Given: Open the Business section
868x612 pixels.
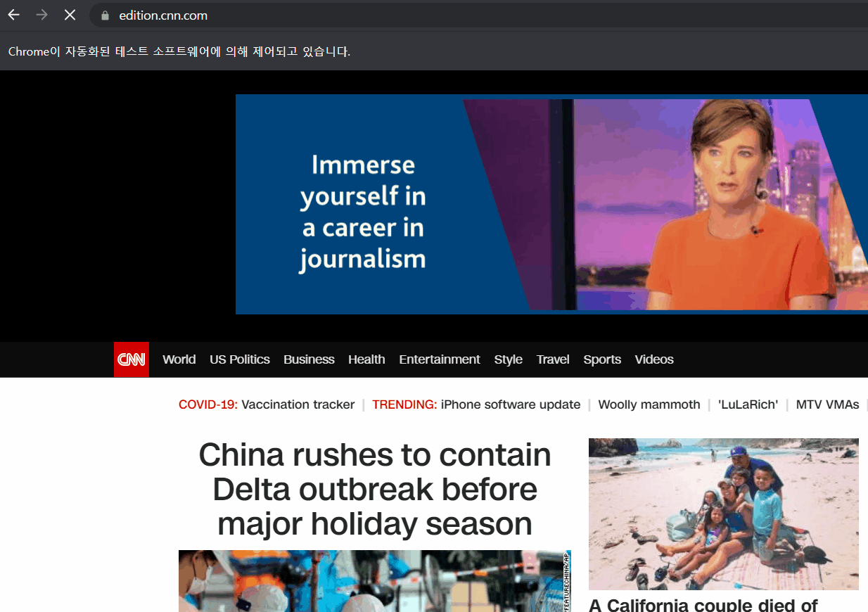Looking at the screenshot, I should point(309,359).
